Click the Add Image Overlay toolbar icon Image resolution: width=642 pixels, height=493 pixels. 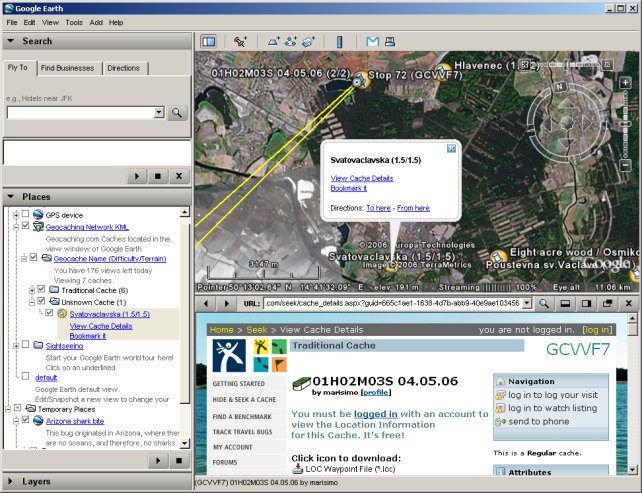coord(308,41)
